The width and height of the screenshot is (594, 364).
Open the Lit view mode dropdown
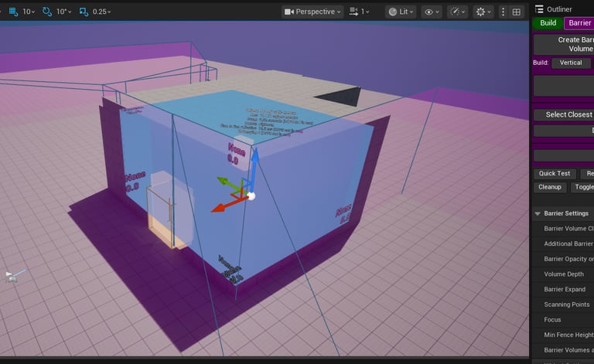tap(401, 12)
